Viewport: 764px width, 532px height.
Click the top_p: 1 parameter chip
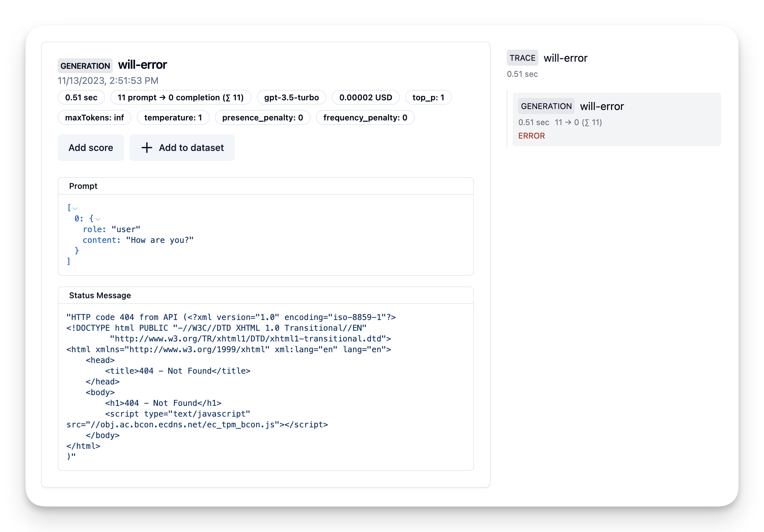pos(428,98)
